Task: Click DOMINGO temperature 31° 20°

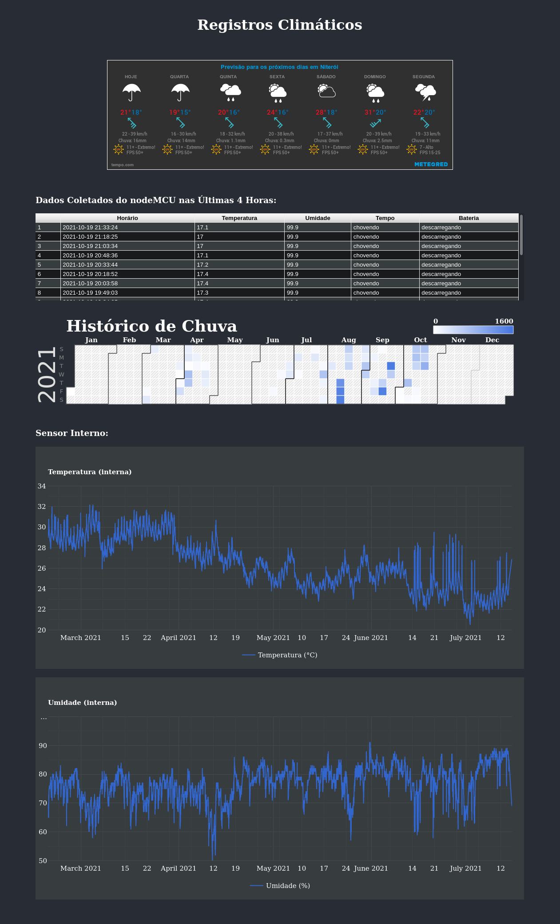Action: pyautogui.click(x=375, y=112)
